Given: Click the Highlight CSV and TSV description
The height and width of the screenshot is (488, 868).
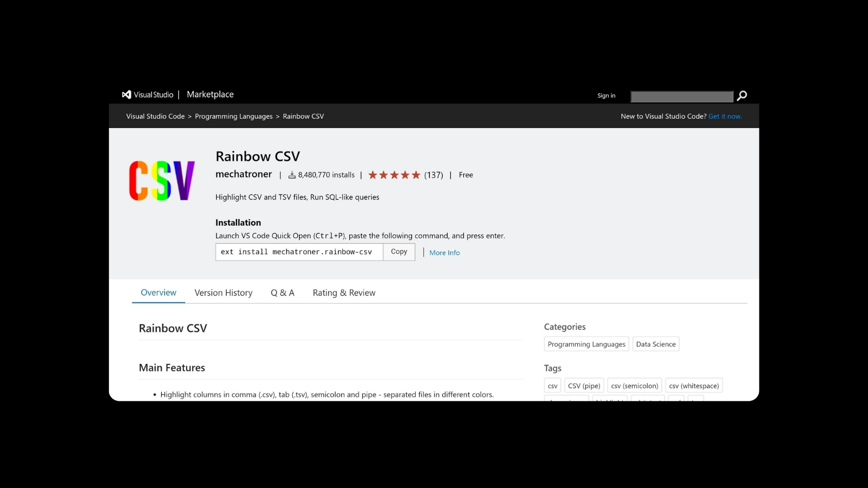Looking at the screenshot, I should click(x=297, y=197).
